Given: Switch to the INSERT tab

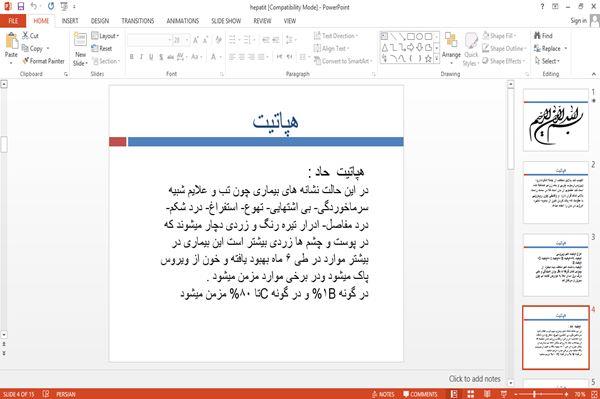Looking at the screenshot, I should (x=70, y=21).
